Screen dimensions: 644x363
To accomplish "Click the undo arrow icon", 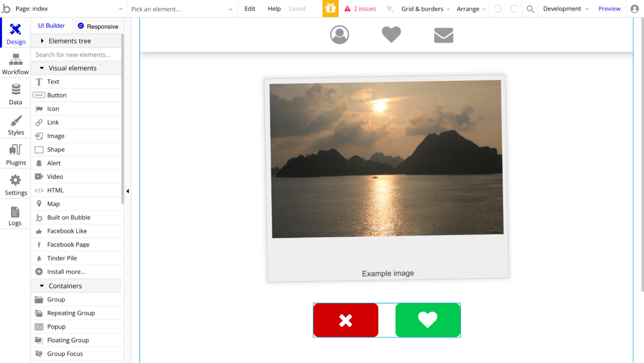I will [498, 8].
